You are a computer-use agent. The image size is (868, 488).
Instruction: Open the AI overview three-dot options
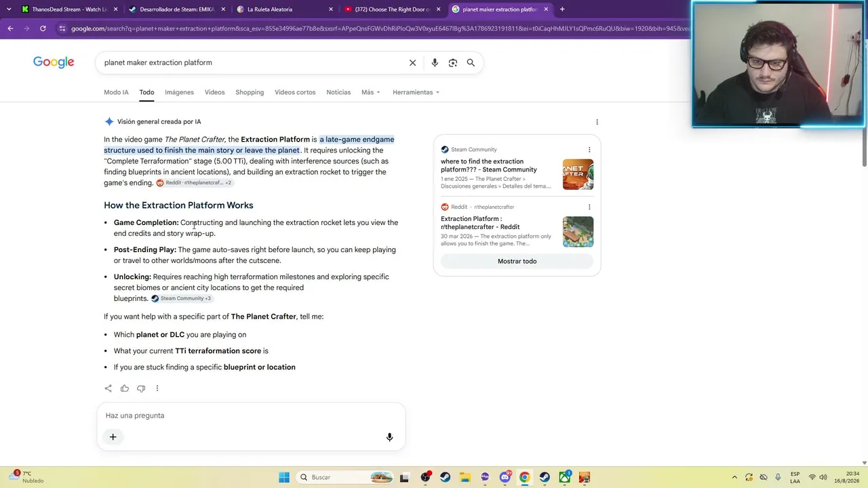pos(597,122)
